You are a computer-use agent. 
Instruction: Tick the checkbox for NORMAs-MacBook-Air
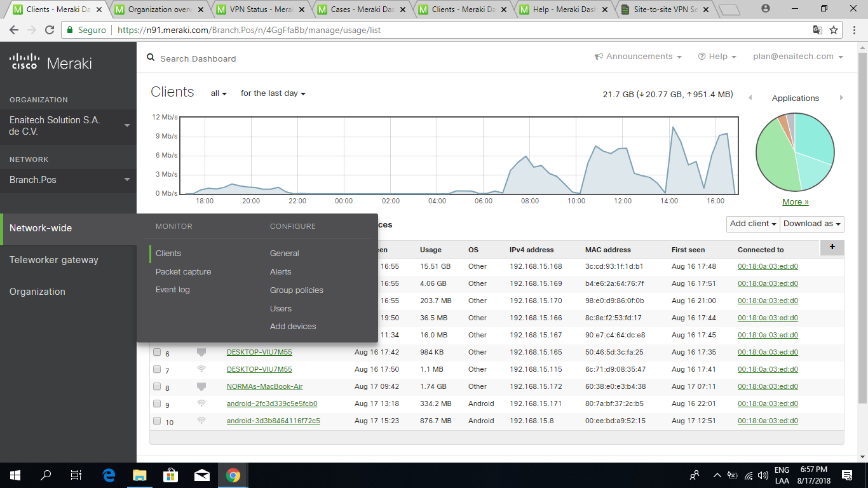click(157, 386)
